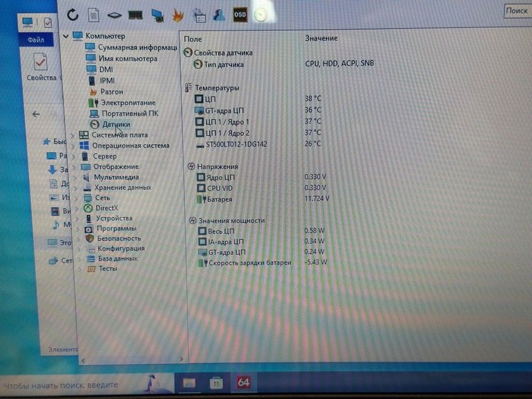
Task: Open Файл tab in the Explorer window
Action: click(35, 39)
